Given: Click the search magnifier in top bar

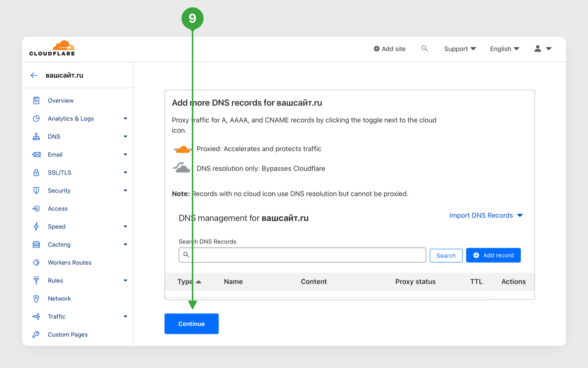Looking at the screenshot, I should coord(424,48).
